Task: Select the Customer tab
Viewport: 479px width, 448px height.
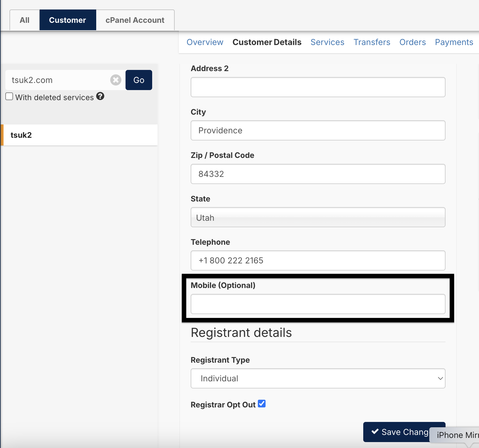Action: (67, 20)
